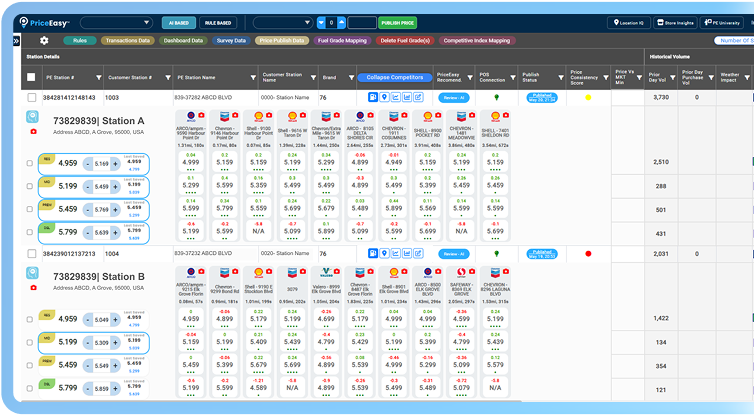Open the Fuel Grade Mapping tab

[x=343, y=41]
